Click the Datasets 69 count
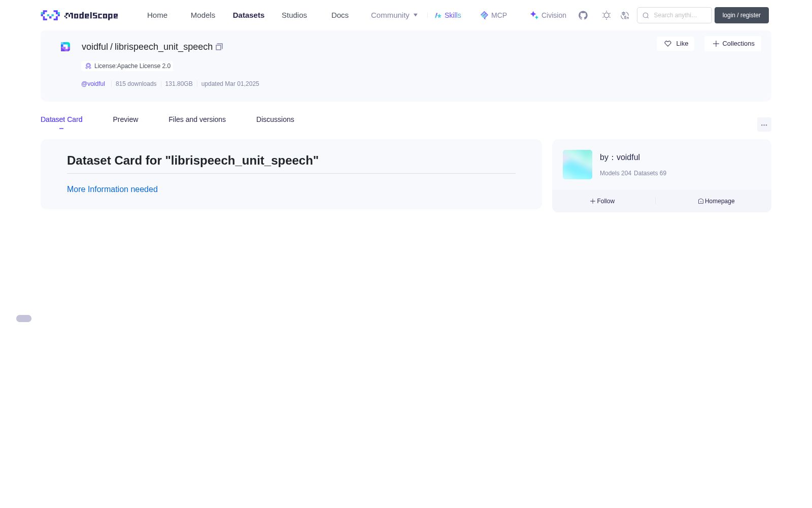This screenshot has width=812, height=508. 650,173
